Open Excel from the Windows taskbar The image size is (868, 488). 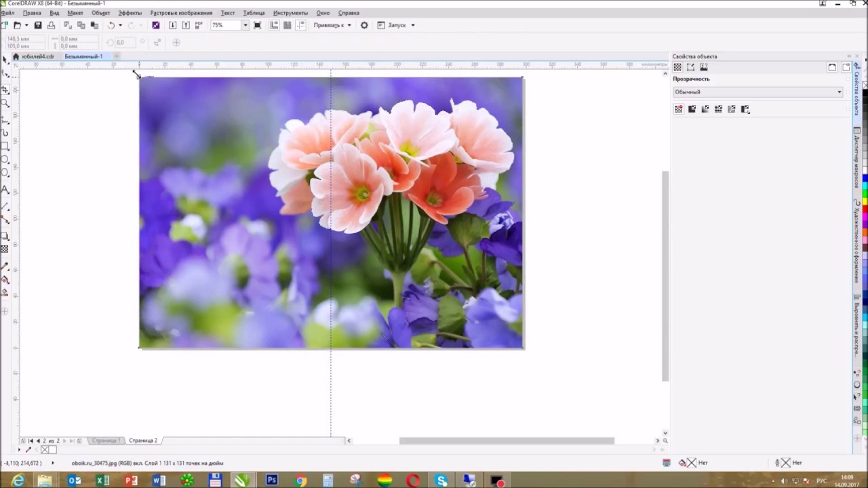[102, 481]
